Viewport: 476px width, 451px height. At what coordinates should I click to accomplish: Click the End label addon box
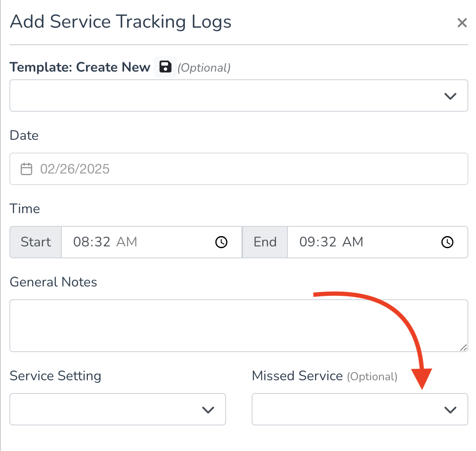265,242
